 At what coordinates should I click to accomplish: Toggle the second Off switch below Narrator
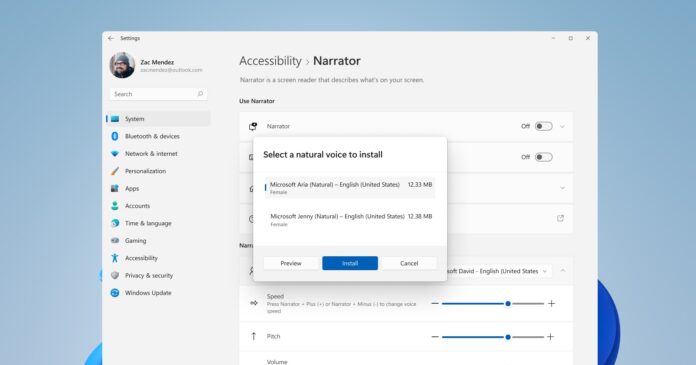[x=543, y=157]
